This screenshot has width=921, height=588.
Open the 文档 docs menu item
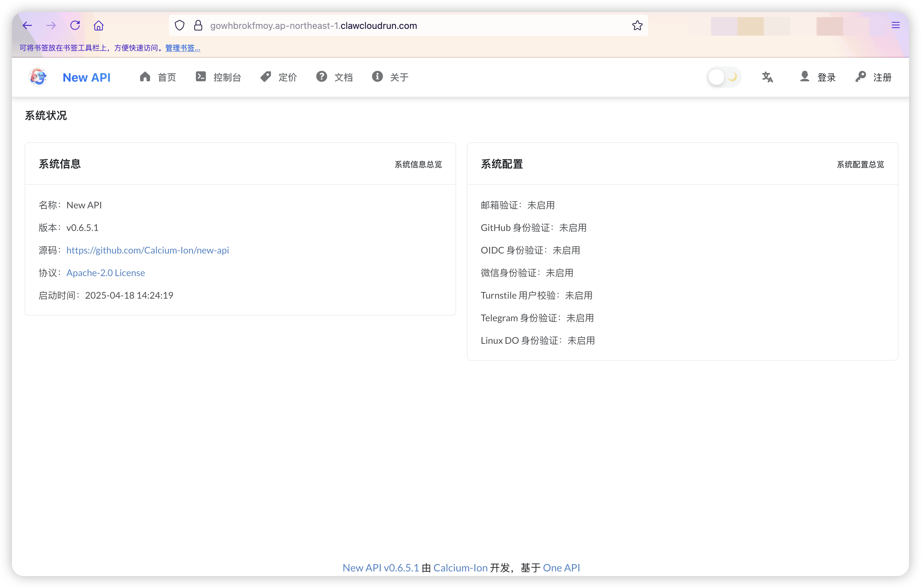click(335, 77)
